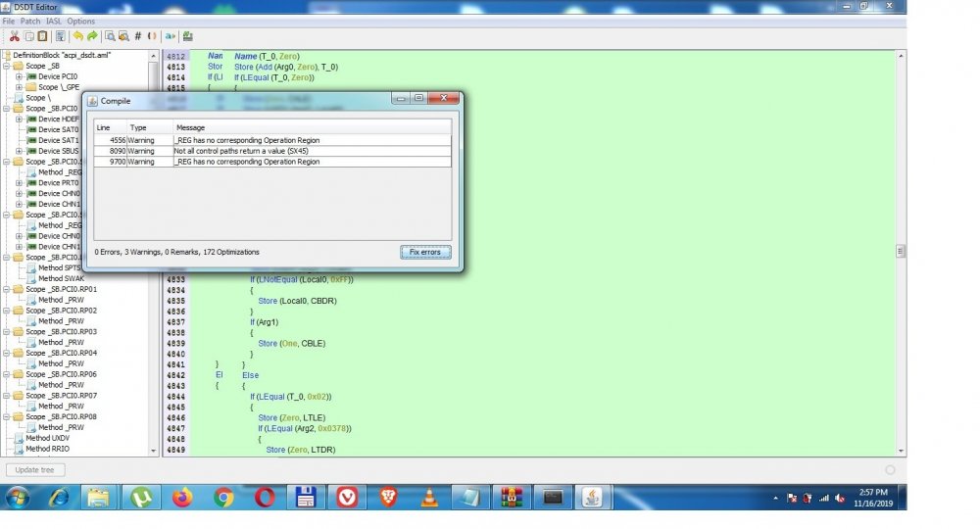The image size is (980, 529).
Task: Click the Type column header
Action: (150, 127)
